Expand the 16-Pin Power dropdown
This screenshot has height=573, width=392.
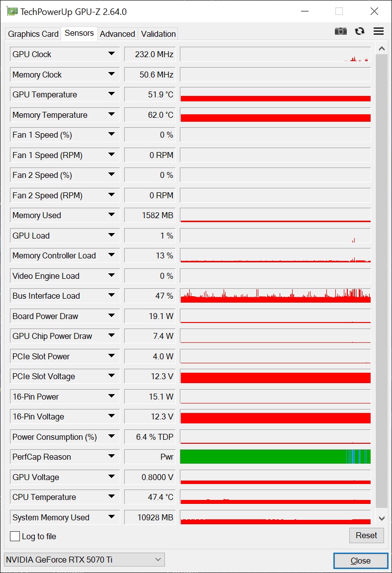[111, 396]
